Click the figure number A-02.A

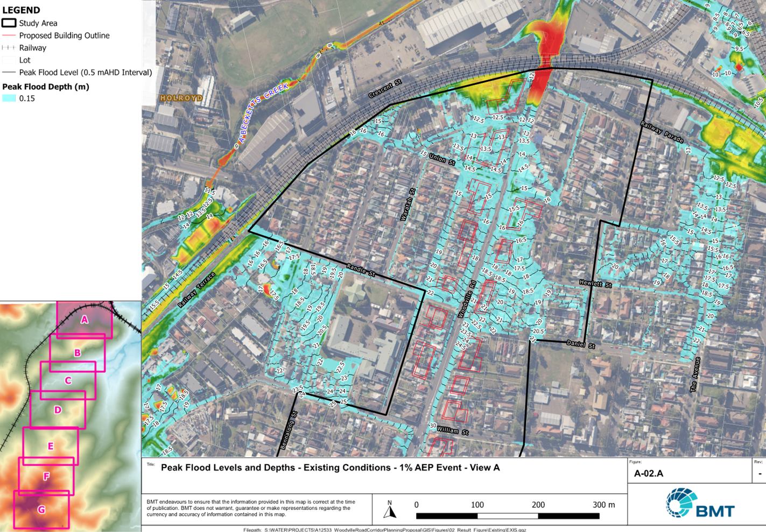click(649, 473)
